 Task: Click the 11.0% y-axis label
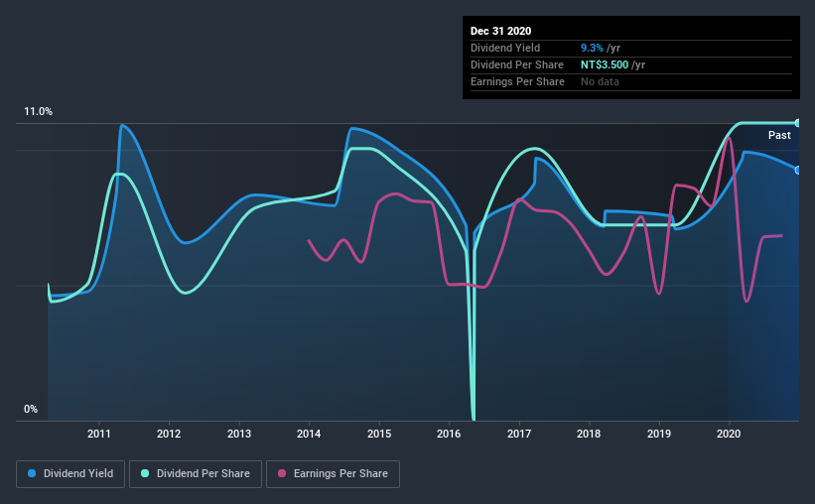click(38, 112)
